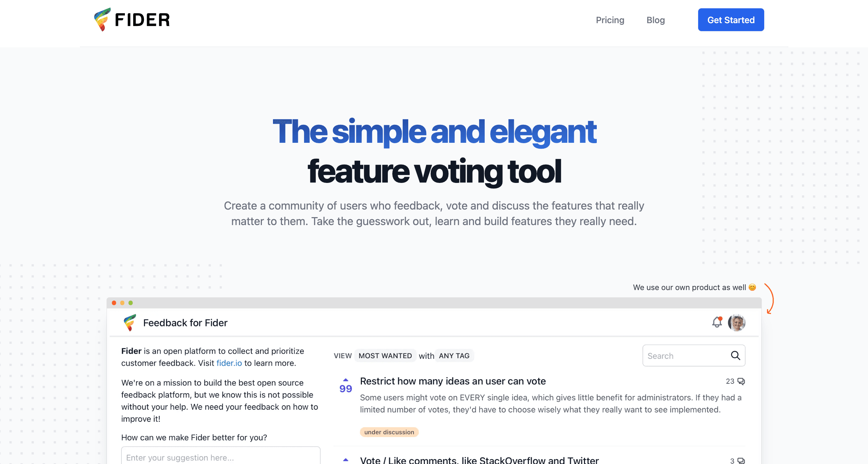This screenshot has height=464, width=868.
Task: Click the red window dot
Action: pos(114,303)
